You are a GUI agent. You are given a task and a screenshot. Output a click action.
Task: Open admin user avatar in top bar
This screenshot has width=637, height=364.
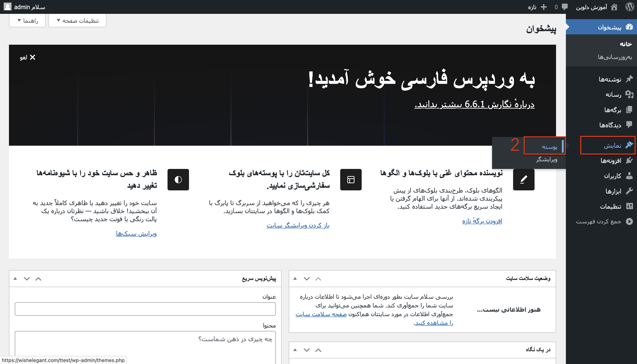pos(8,7)
